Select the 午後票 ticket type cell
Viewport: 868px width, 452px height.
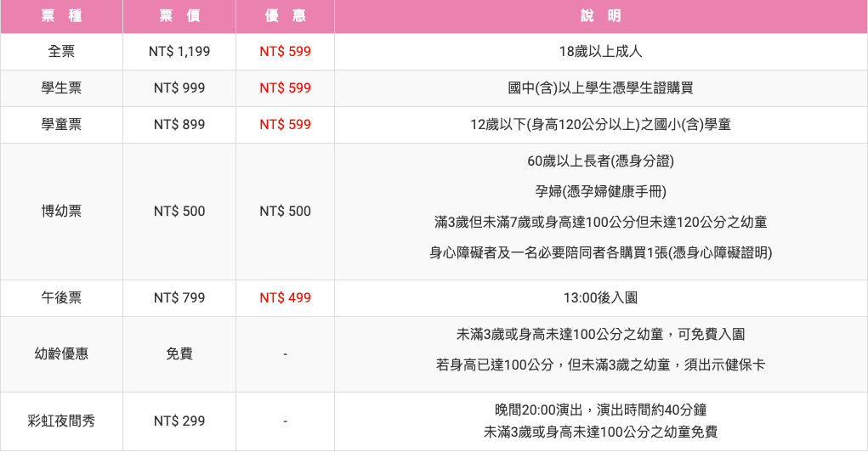coord(61,297)
